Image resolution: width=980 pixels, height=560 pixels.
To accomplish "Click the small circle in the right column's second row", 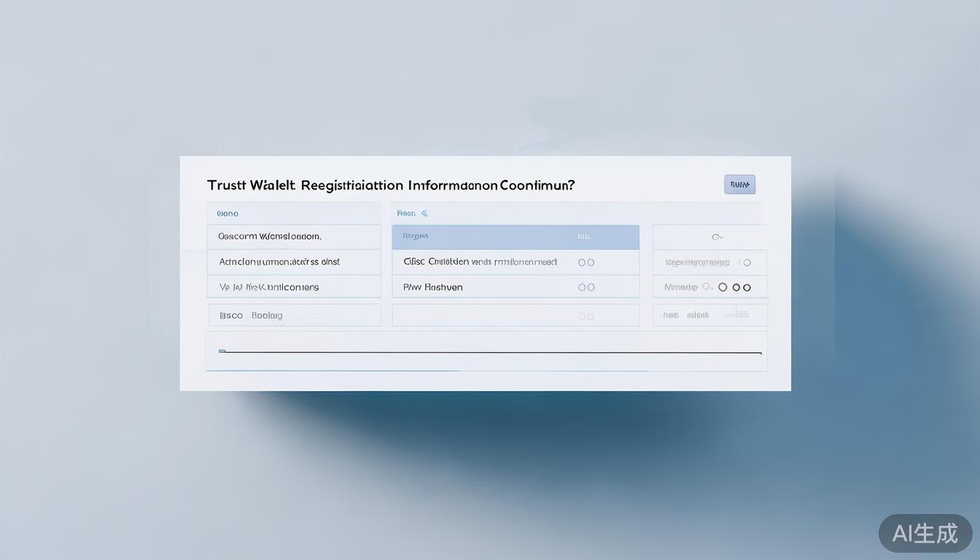I will pyautogui.click(x=747, y=262).
